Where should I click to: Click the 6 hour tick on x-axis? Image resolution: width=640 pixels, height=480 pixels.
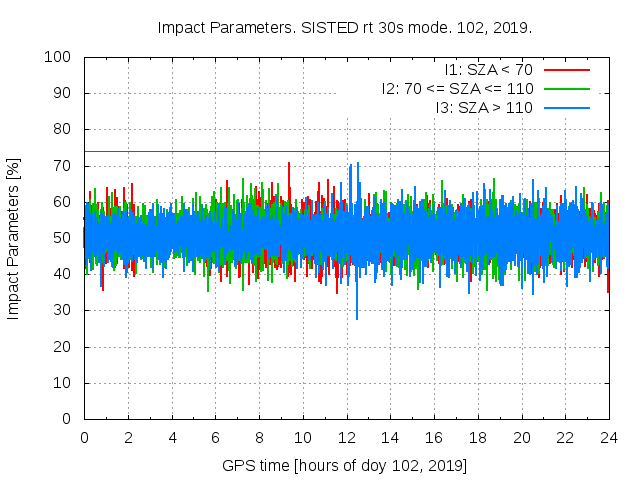[215, 437]
